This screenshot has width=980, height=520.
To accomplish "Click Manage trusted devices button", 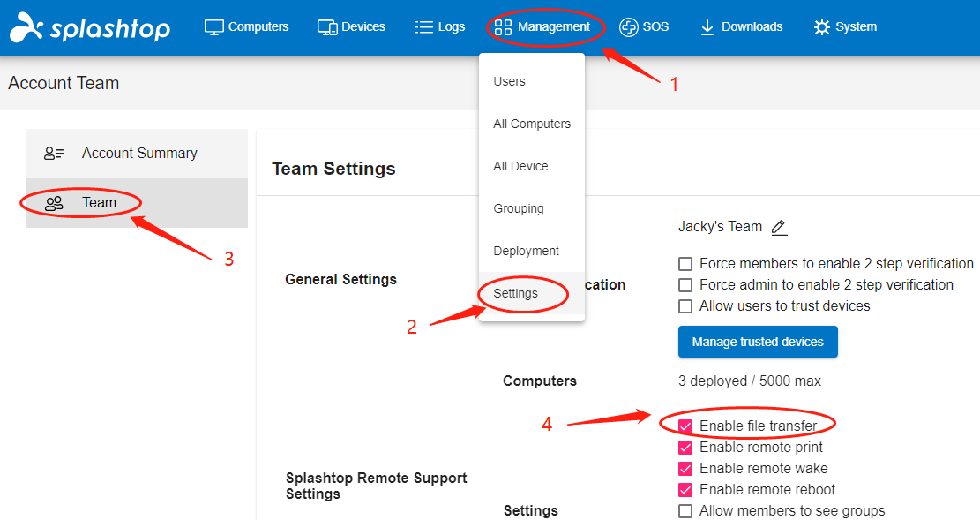I will tap(758, 343).
